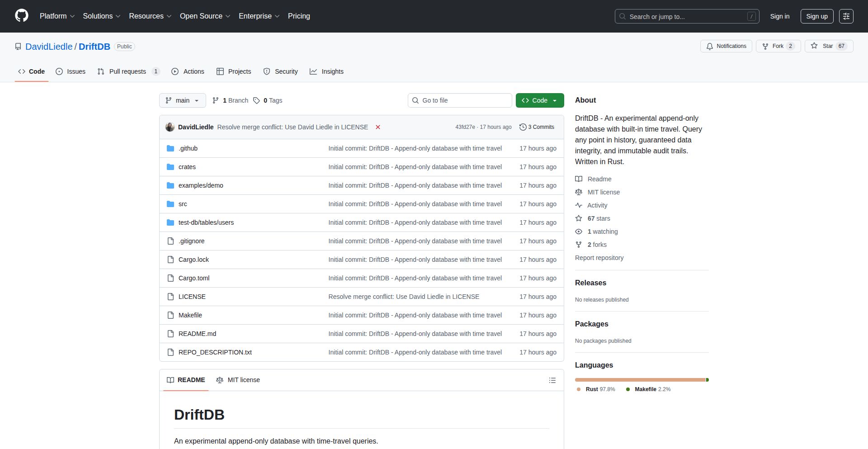Screen dimensions: 868x449
Task: Open the GitHub homepage logo
Action: (x=22, y=16)
